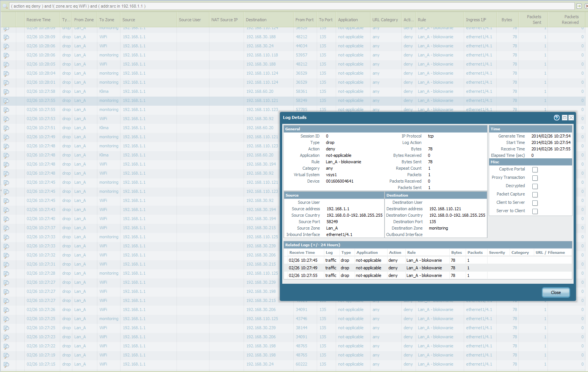Check the Packet Capture checkbox

click(x=535, y=195)
